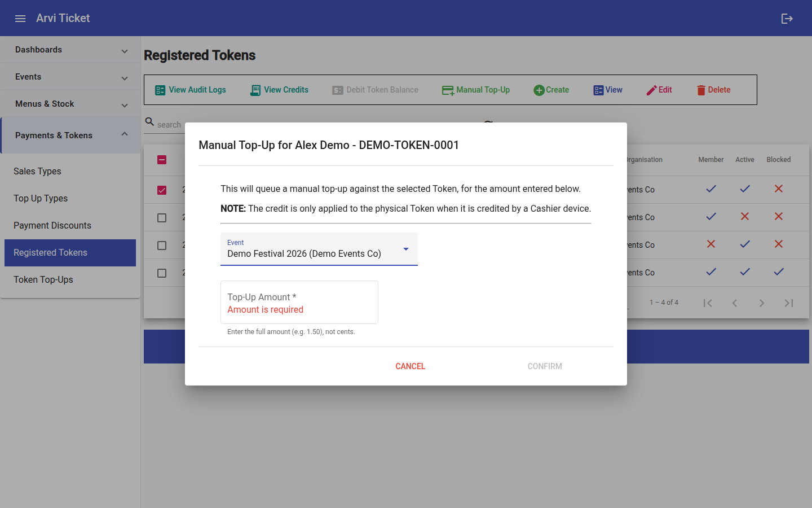The width and height of the screenshot is (812, 508).
Task: Click View Audit Logs label
Action: point(197,90)
